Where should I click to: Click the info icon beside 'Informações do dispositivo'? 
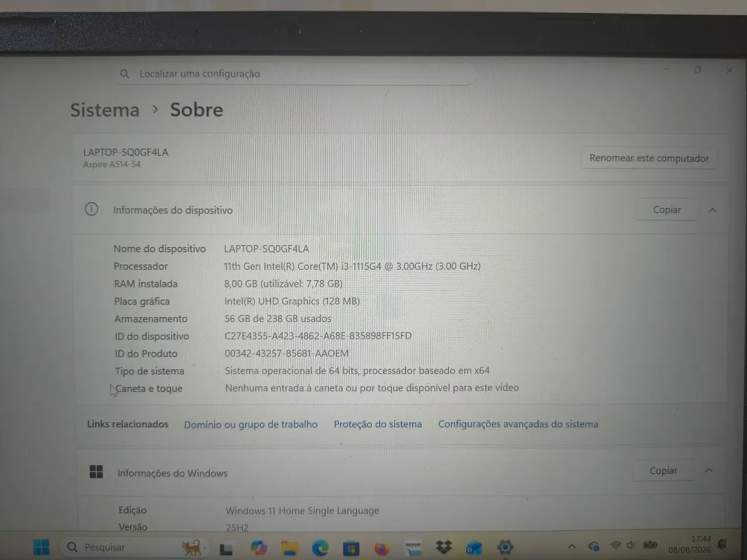click(x=92, y=209)
